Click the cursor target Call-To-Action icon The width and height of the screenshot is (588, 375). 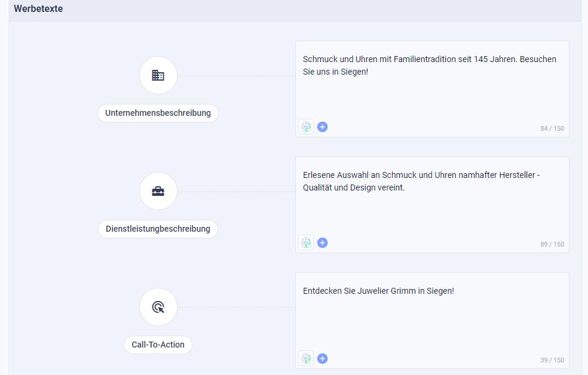pos(158,307)
